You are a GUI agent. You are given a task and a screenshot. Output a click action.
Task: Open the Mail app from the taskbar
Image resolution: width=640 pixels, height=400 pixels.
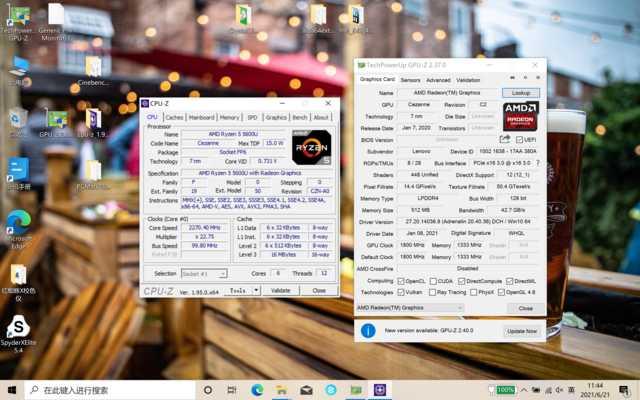306,390
